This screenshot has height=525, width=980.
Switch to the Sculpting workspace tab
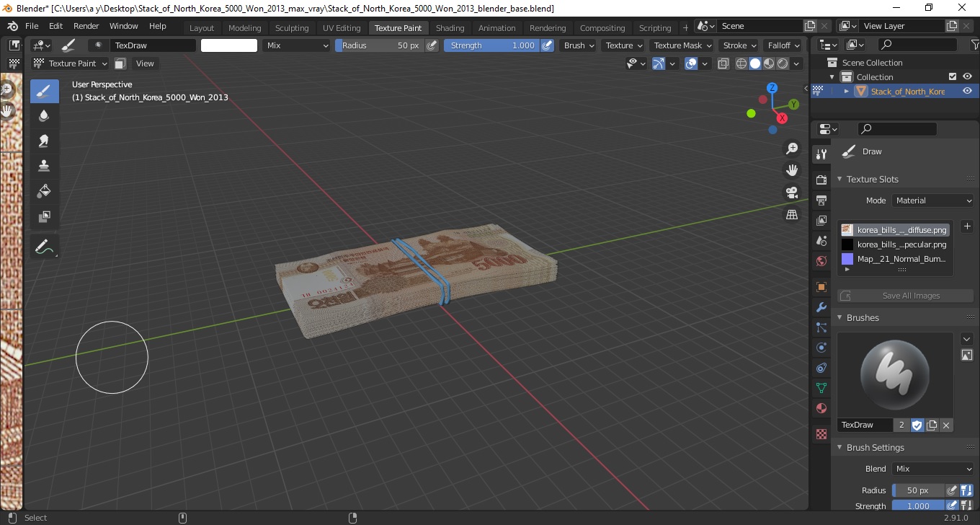[x=292, y=28]
